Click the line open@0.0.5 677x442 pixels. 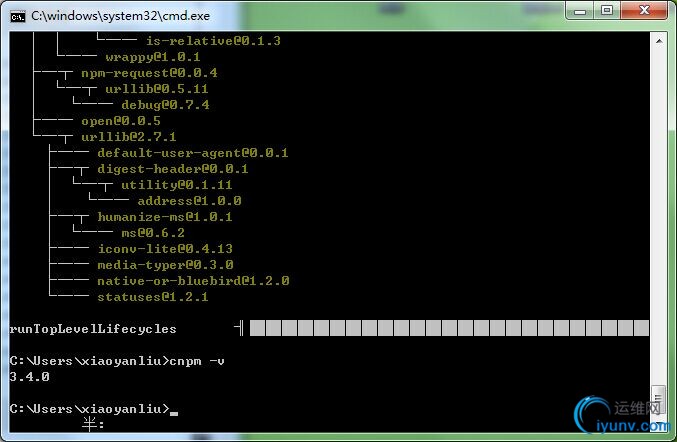121,121
